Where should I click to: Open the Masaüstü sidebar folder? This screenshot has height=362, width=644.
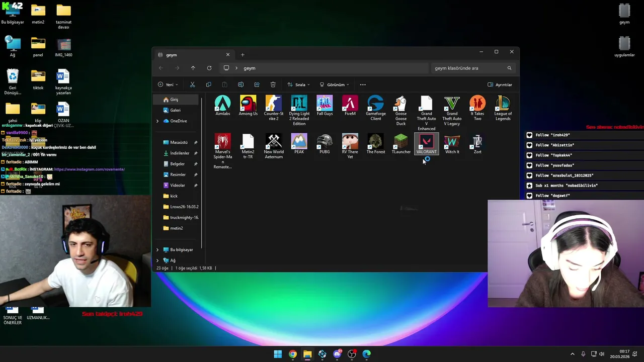179,142
